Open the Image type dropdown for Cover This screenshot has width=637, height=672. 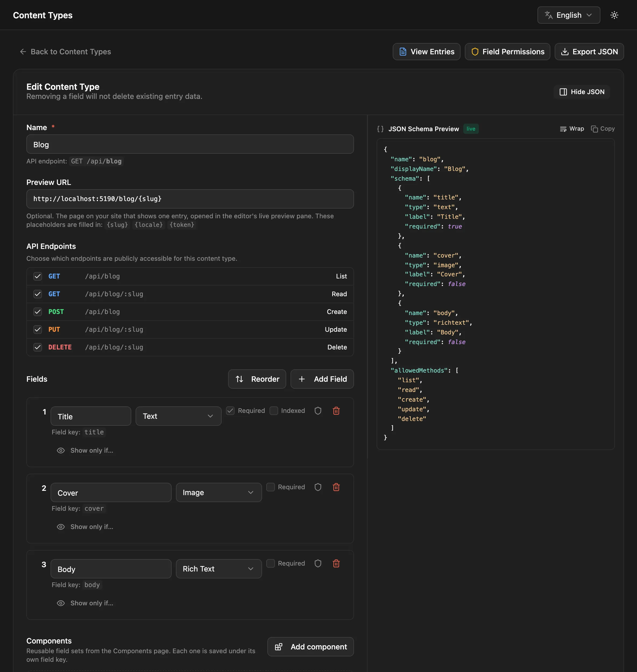[x=219, y=492]
